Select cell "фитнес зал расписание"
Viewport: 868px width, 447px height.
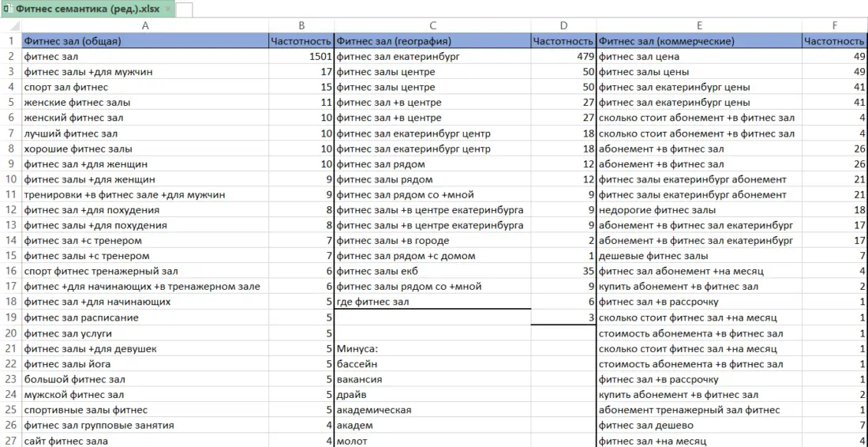(145, 318)
